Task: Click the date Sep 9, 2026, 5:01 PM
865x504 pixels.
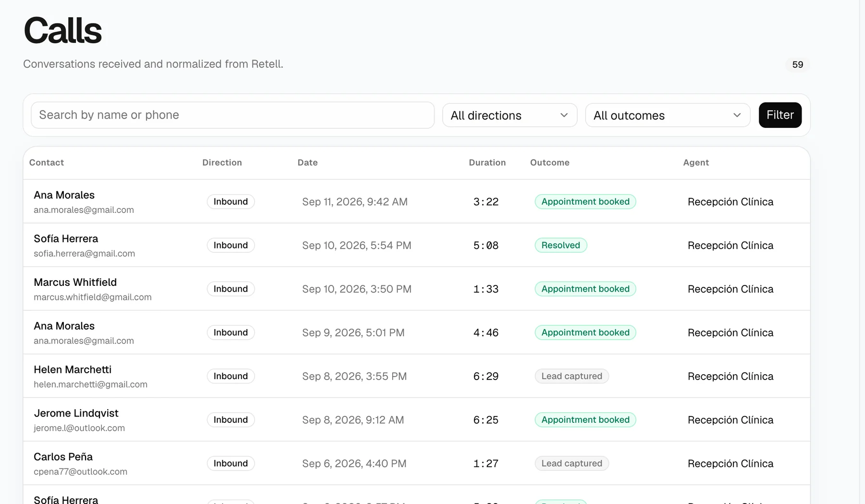Action: point(353,333)
